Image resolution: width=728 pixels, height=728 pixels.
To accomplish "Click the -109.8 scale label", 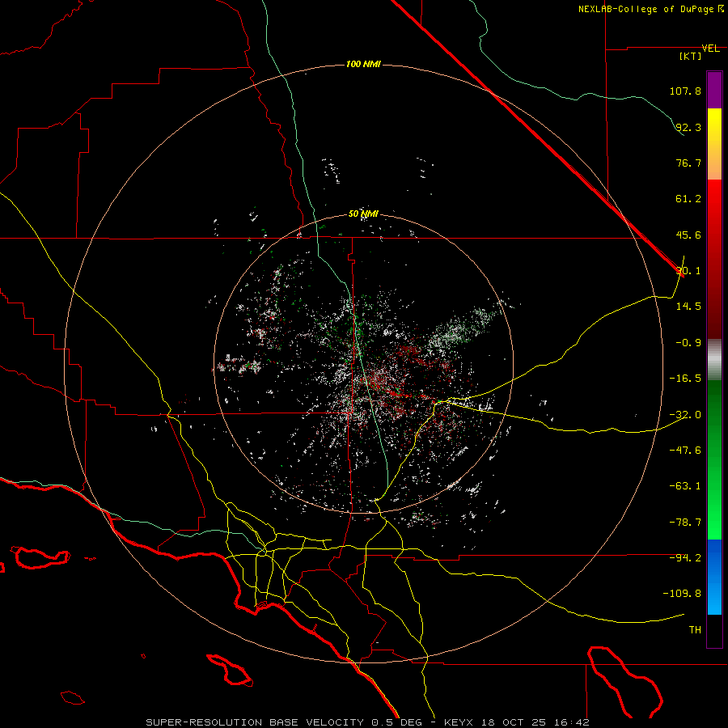I will [682, 594].
